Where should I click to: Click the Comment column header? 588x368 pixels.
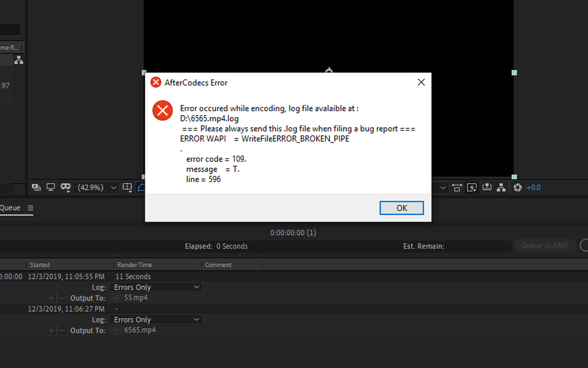point(218,265)
